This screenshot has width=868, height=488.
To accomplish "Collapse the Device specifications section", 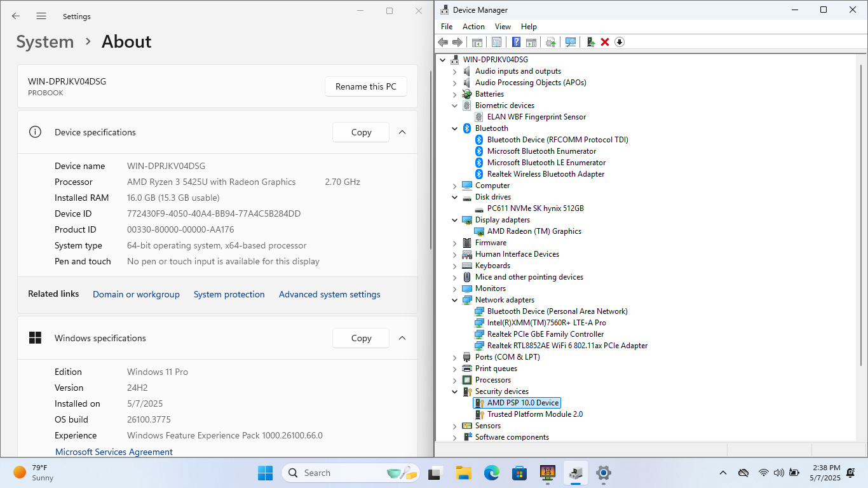I will [402, 132].
